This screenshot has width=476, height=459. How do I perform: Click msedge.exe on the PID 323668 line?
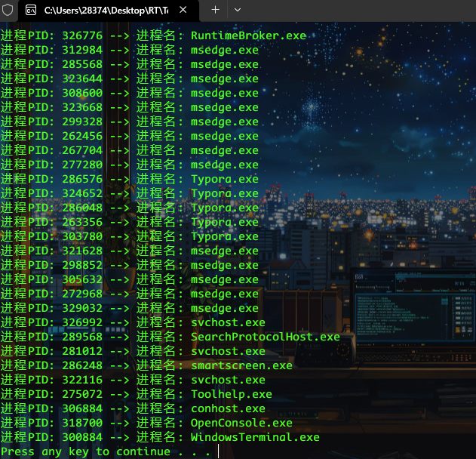pos(225,107)
